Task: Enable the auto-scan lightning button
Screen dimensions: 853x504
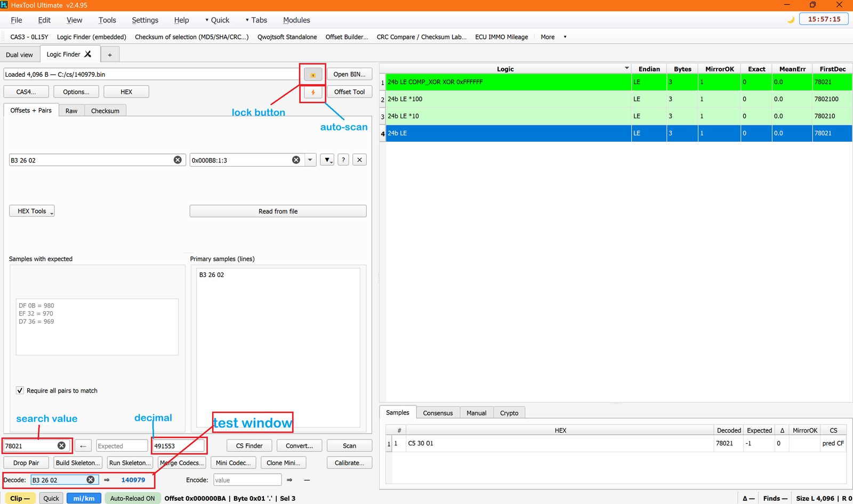Action: 313,92
